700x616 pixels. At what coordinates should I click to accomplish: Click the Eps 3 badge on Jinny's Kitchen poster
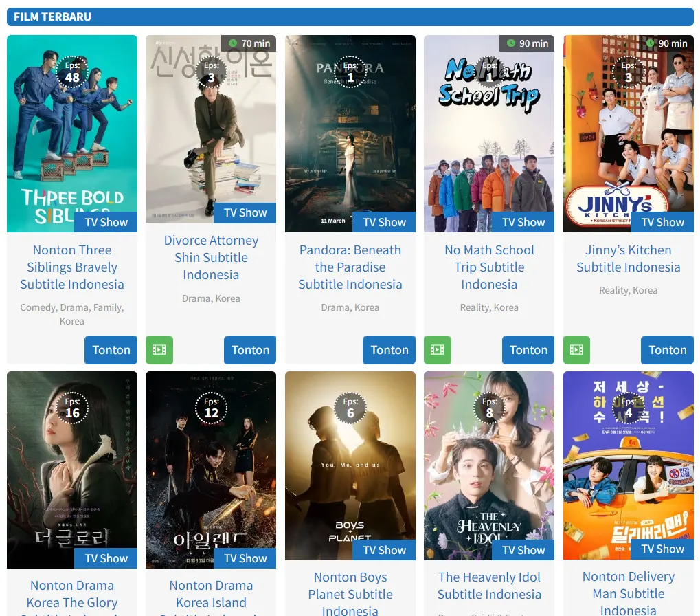coord(629,72)
